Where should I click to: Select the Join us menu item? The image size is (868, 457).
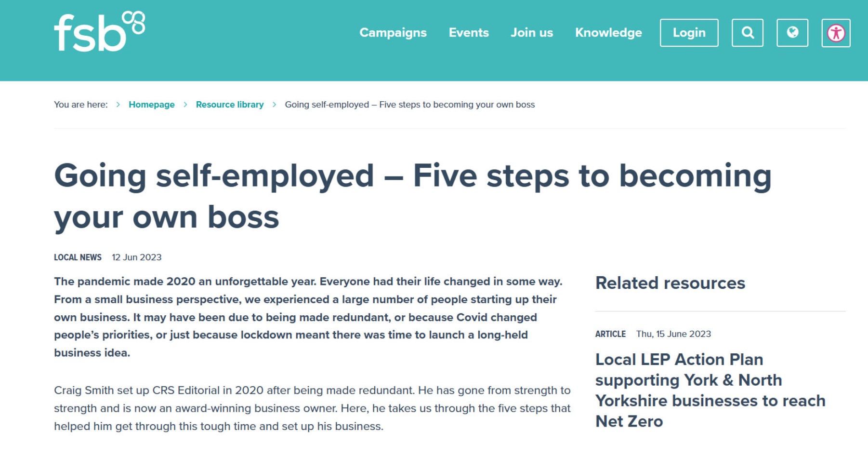click(532, 33)
